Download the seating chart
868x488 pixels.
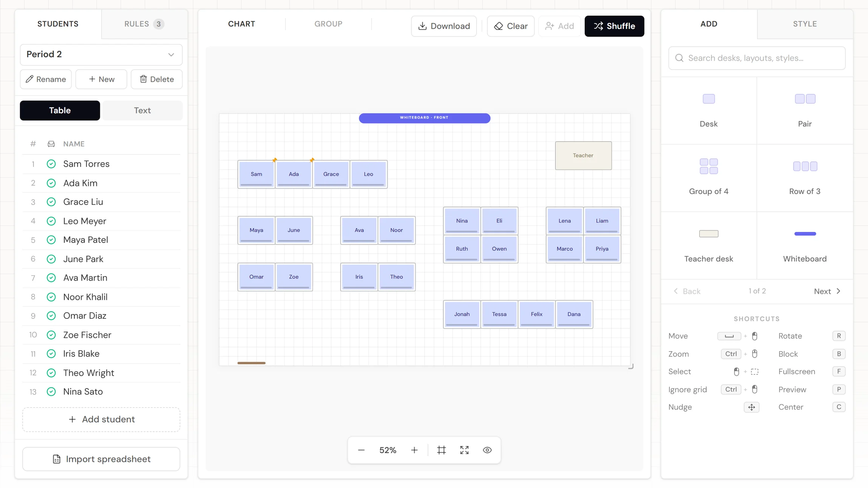(x=444, y=26)
